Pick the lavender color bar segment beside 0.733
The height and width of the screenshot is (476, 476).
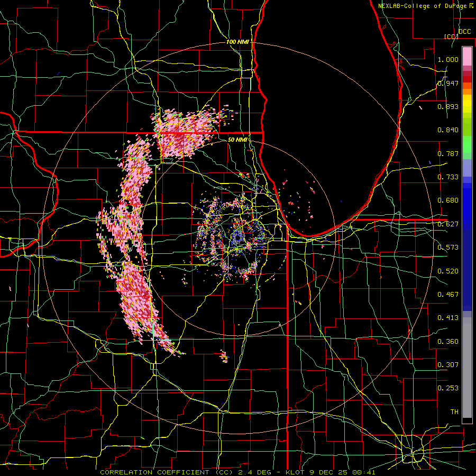click(x=467, y=169)
